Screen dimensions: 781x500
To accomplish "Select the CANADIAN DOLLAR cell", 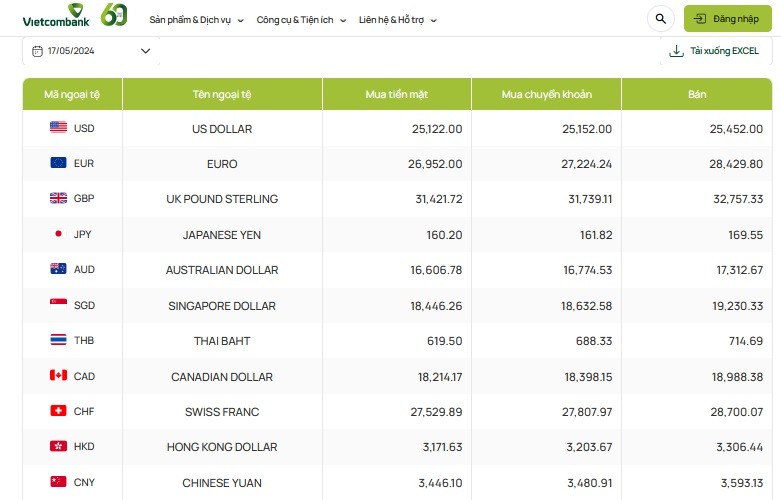I will pos(222,377).
